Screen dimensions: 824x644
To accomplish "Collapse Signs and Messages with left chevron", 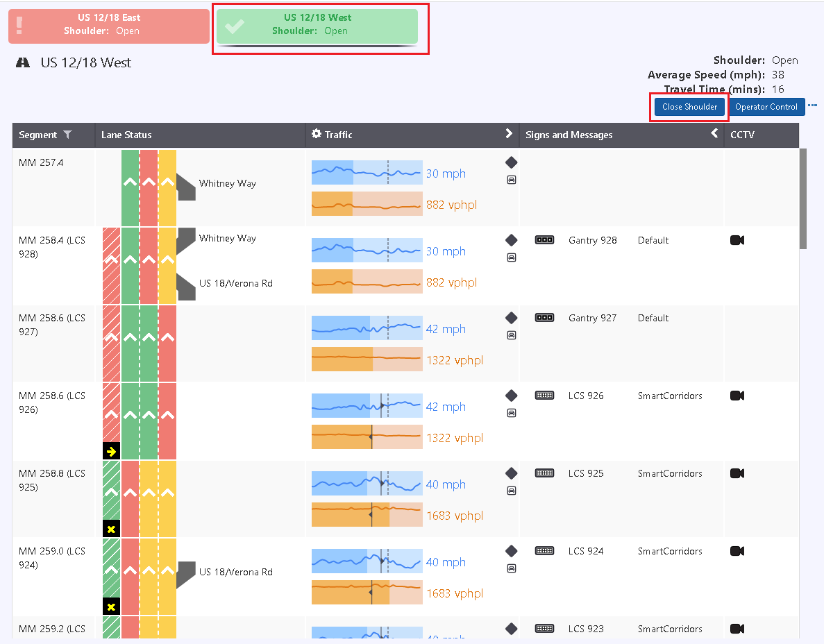I will pyautogui.click(x=714, y=133).
